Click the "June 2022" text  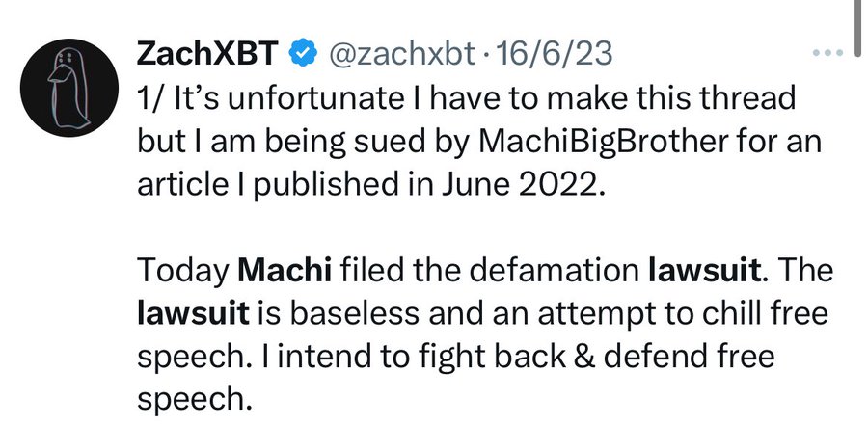[x=545, y=185]
